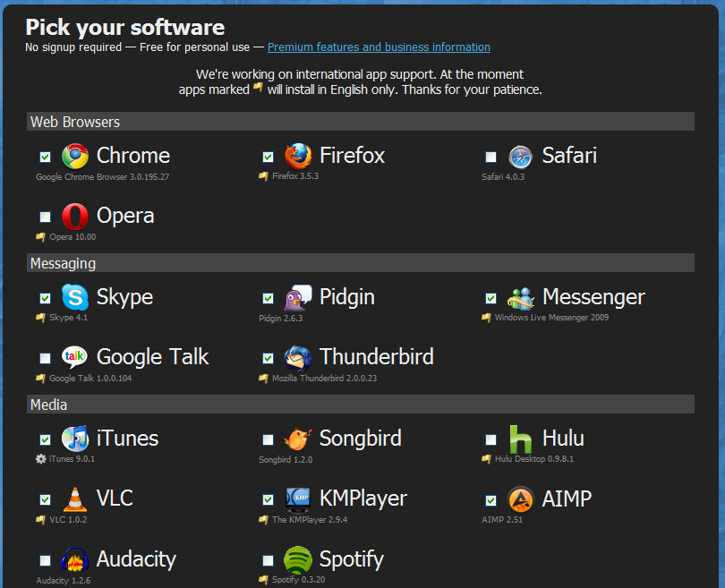Screen dimensions: 725x588
Task: Click the Google Talk label text
Action: pos(152,357)
